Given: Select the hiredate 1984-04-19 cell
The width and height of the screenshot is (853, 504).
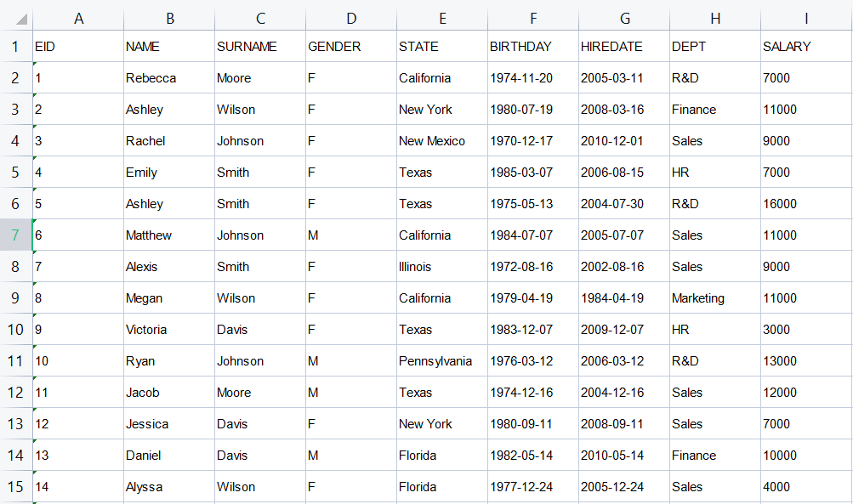Looking at the screenshot, I should click(x=623, y=297).
